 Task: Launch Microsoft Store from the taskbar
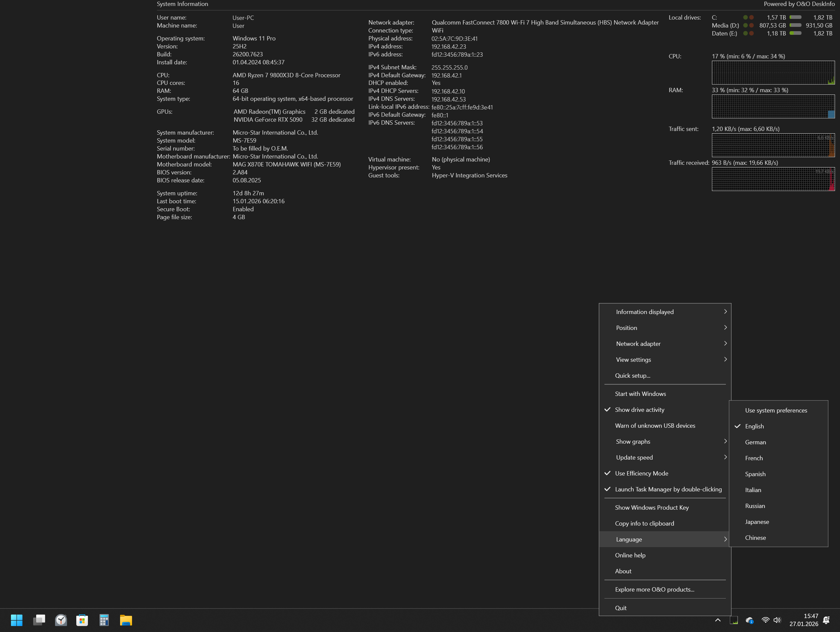click(82, 620)
